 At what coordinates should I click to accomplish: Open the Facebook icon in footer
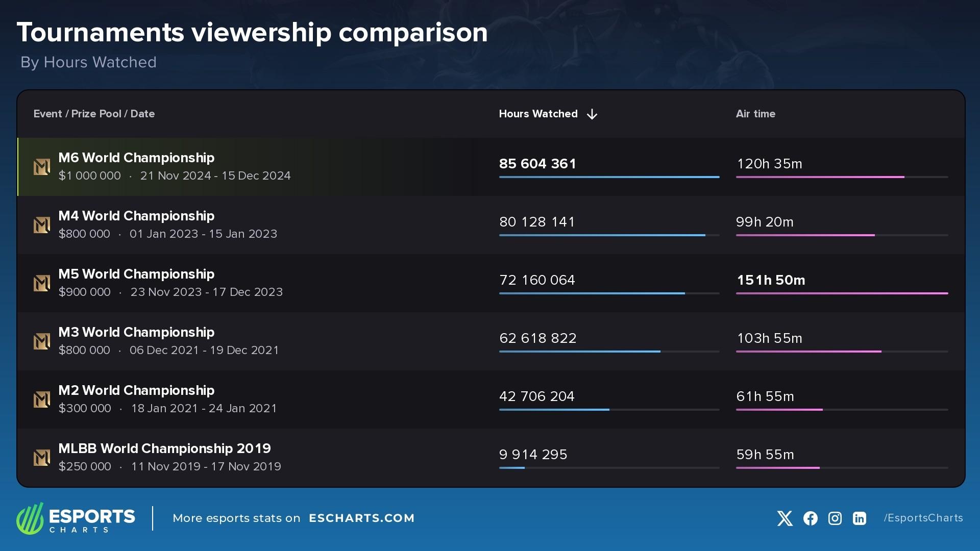point(810,518)
